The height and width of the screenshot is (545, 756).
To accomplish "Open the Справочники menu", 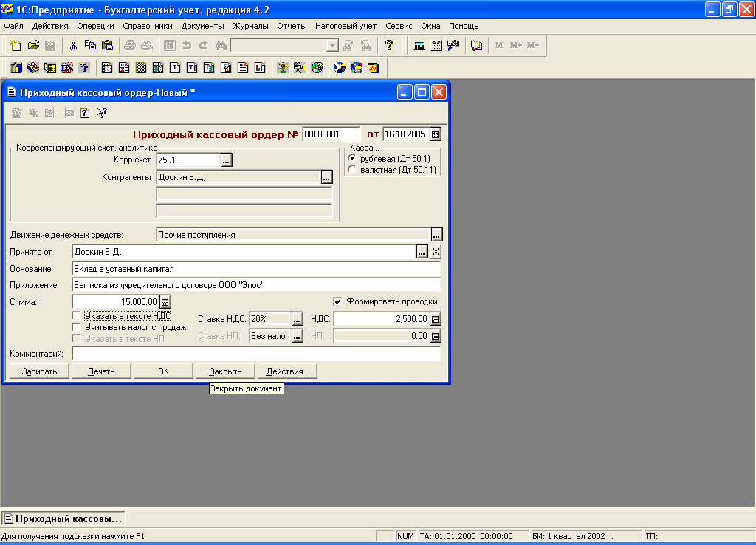I will click(x=148, y=26).
